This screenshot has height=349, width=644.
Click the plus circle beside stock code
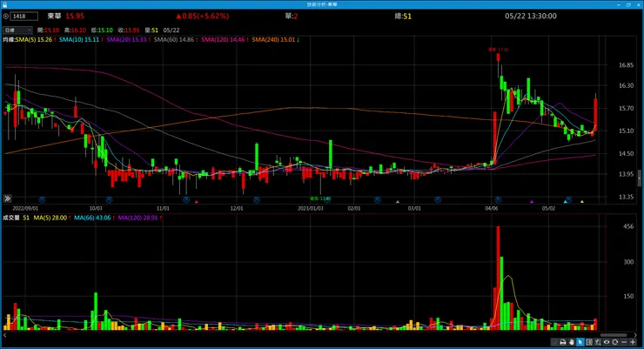pos(6,16)
